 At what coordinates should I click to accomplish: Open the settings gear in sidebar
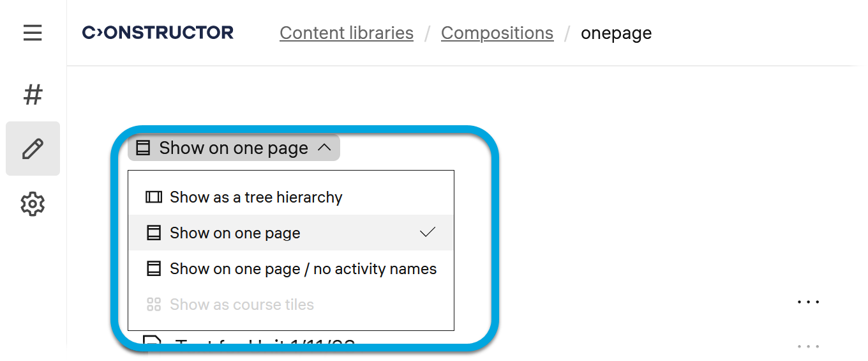33,204
